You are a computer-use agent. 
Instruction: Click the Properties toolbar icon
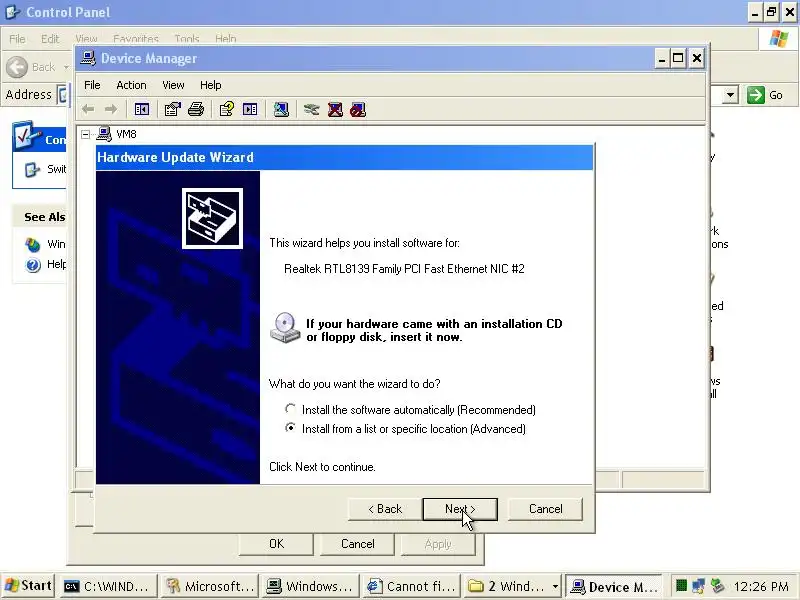coord(172,109)
